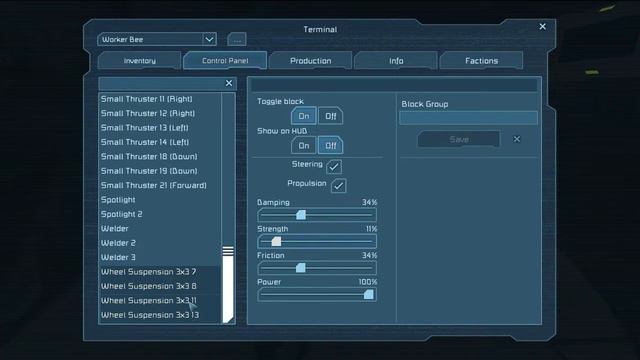Click the Save block group button
Screen dimensions: 640x360
[x=458, y=140]
